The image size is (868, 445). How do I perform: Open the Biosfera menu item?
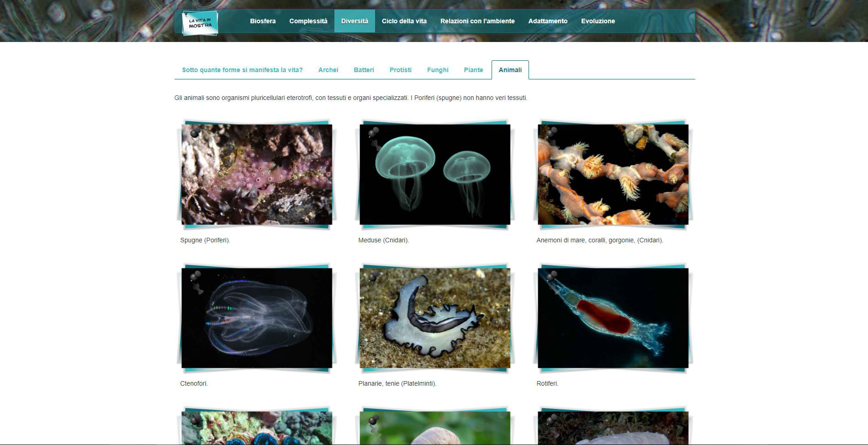point(263,21)
